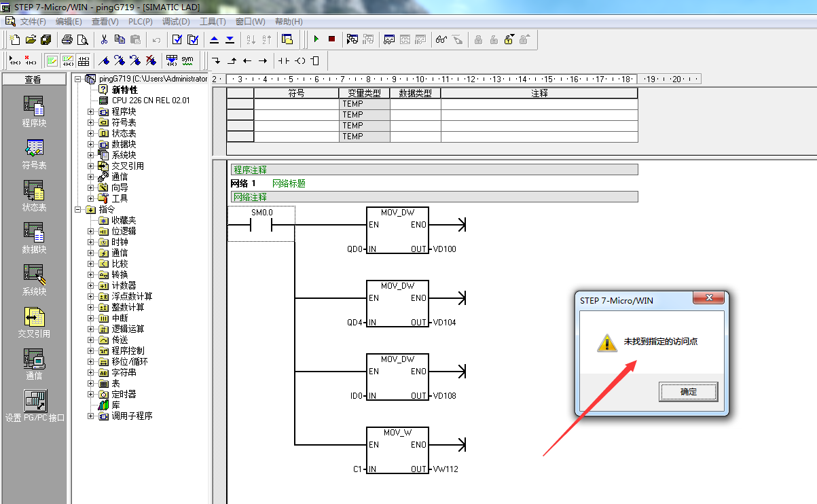Select 新特性 in the project tree
This screenshot has width=817, height=504.
point(124,90)
